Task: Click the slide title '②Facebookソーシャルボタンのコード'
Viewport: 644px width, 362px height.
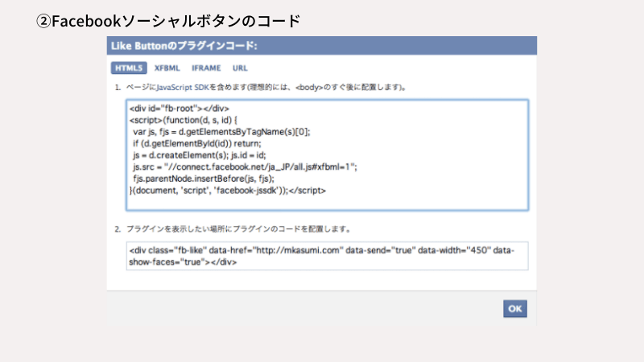Action: point(168,21)
